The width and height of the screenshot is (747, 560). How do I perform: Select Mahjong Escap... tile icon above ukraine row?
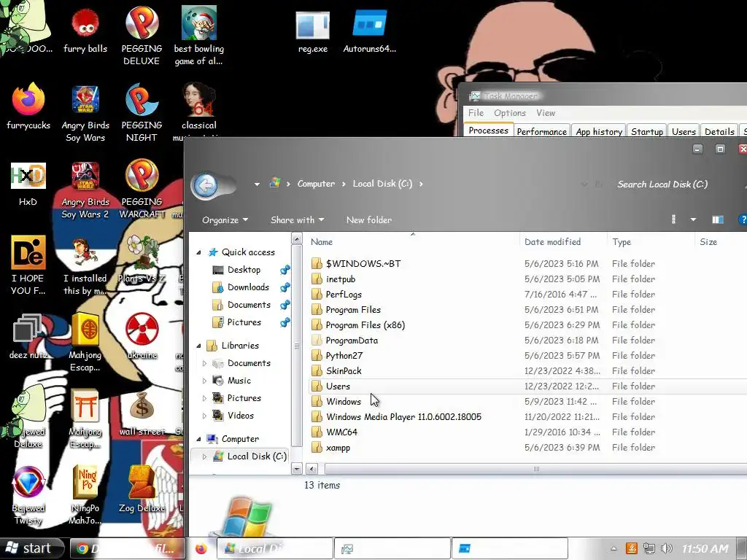[85, 343]
